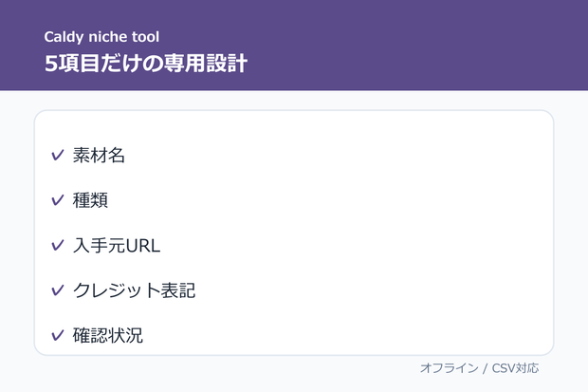Select the checkmark beside 確認状況
588x392 pixels.
(57, 336)
